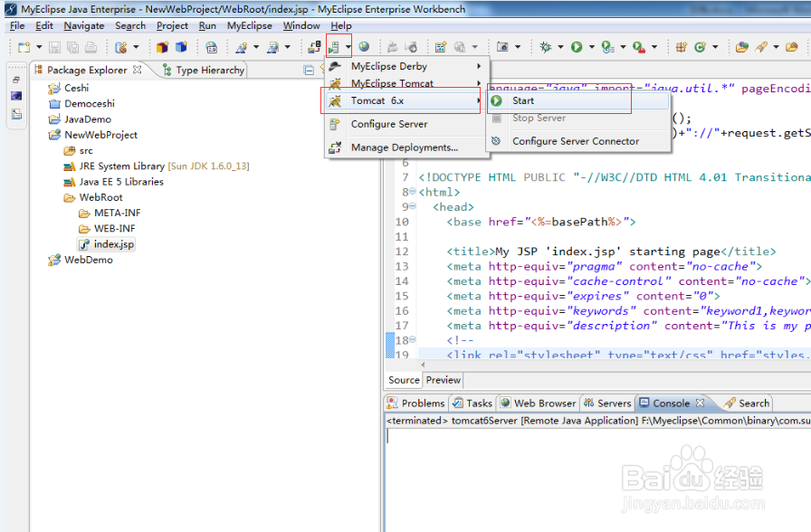Select Java EE 5 Libraries entry
811x532 pixels.
[114, 182]
